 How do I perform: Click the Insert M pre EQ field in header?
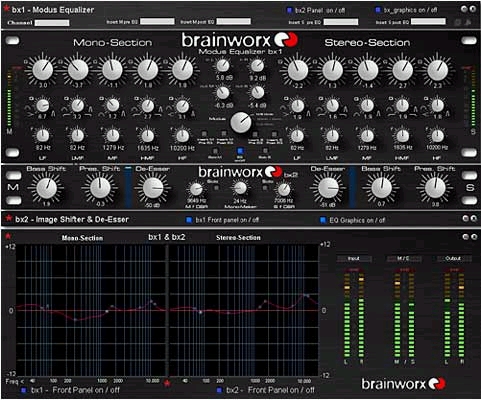click(157, 22)
